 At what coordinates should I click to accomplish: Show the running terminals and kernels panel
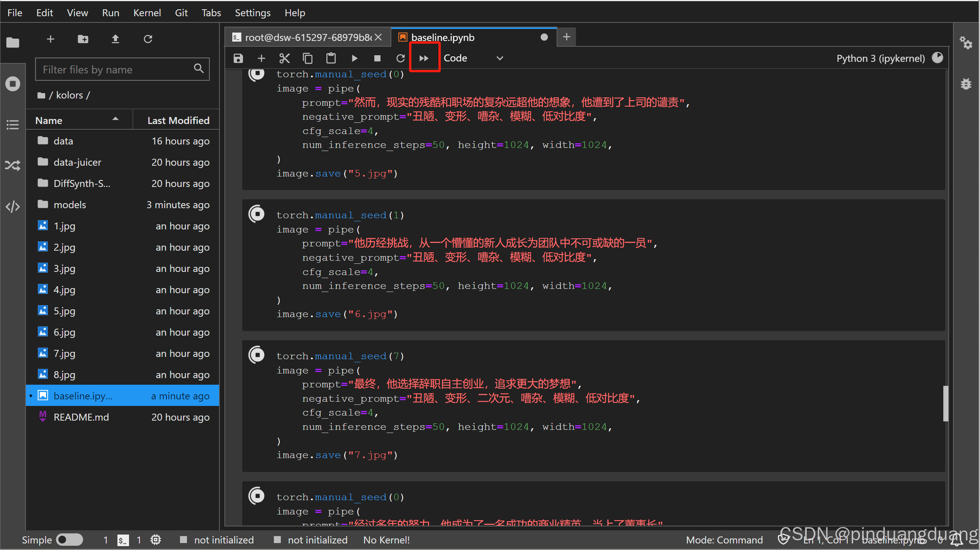(x=12, y=84)
